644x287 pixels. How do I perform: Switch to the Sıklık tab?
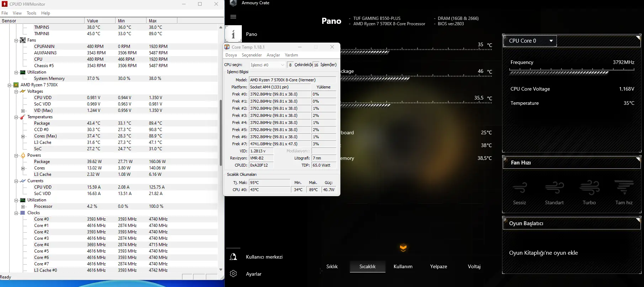(332, 266)
